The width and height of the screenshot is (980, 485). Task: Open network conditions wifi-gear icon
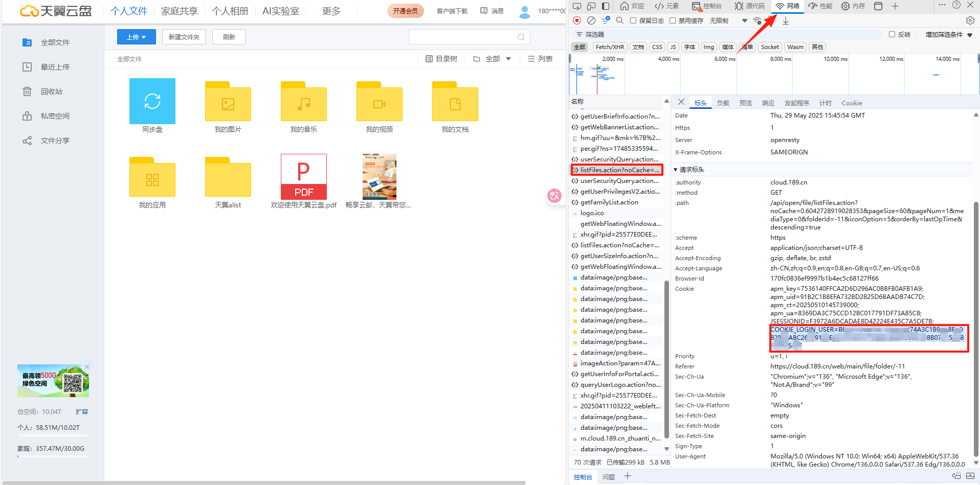[757, 21]
